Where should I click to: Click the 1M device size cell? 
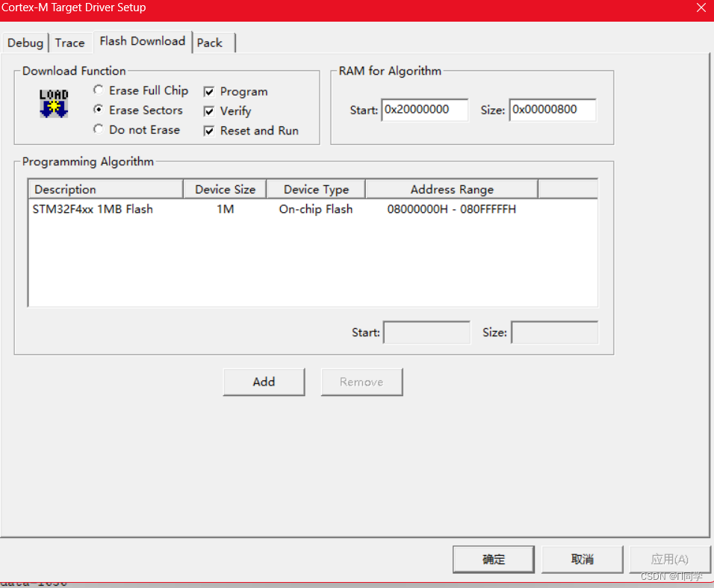[x=225, y=209]
